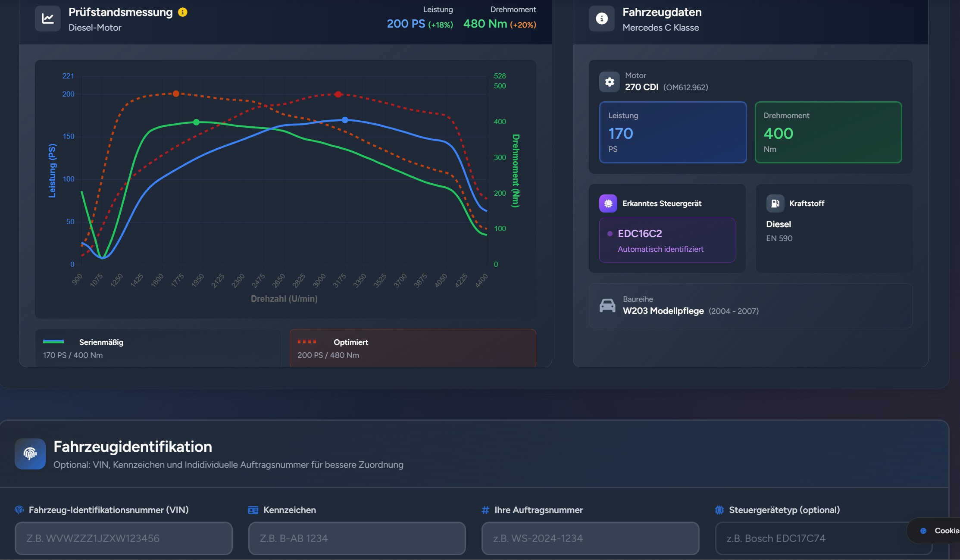Image resolution: width=960 pixels, height=560 pixels.
Task: Click the Drehmoment 400 Nm card
Action: click(828, 132)
